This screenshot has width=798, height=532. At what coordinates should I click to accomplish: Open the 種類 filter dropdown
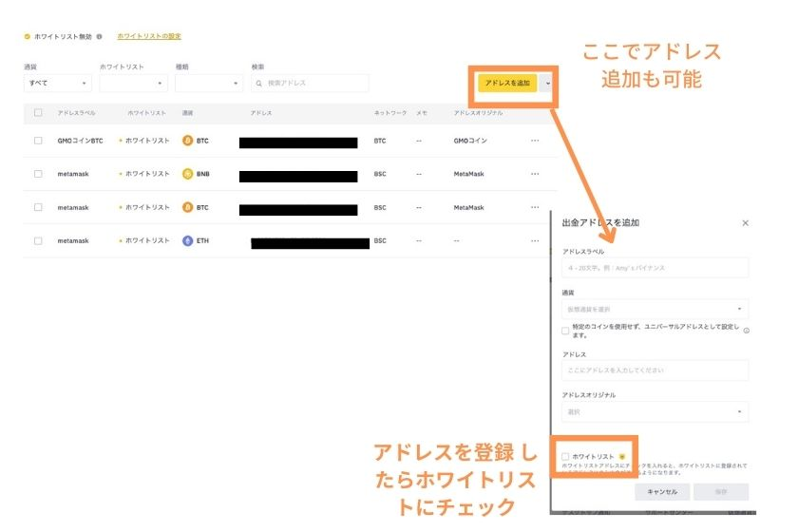click(x=209, y=83)
